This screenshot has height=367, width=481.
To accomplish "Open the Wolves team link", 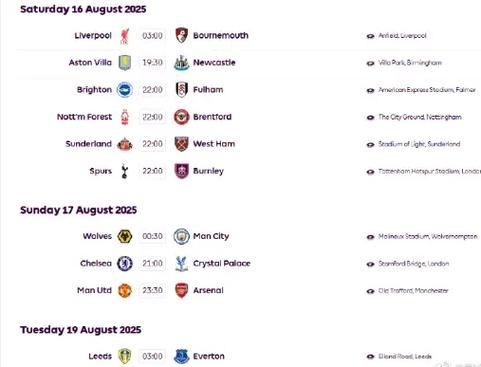I will [x=97, y=236].
